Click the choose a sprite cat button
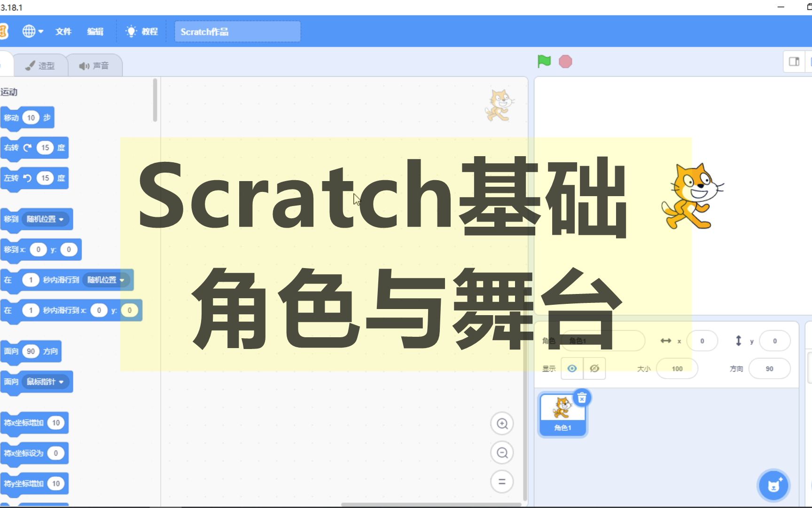This screenshot has width=812, height=508. pyautogui.click(x=773, y=485)
